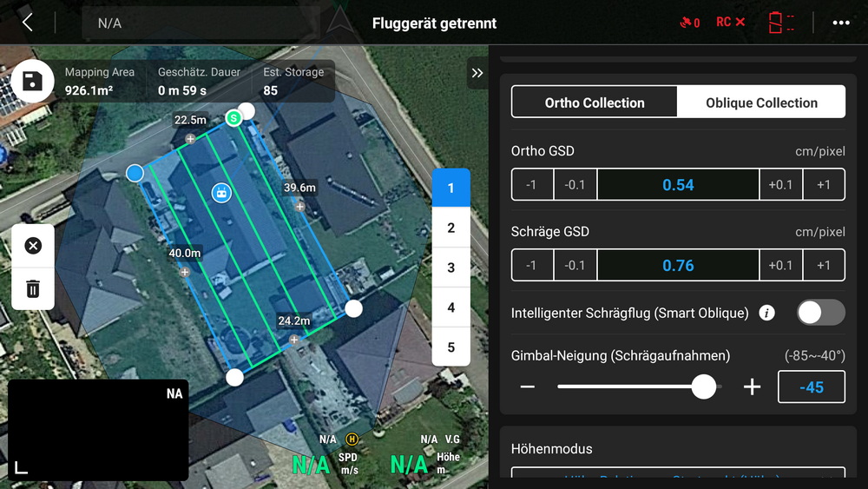Select flight route 1
The image size is (868, 489).
click(x=450, y=188)
